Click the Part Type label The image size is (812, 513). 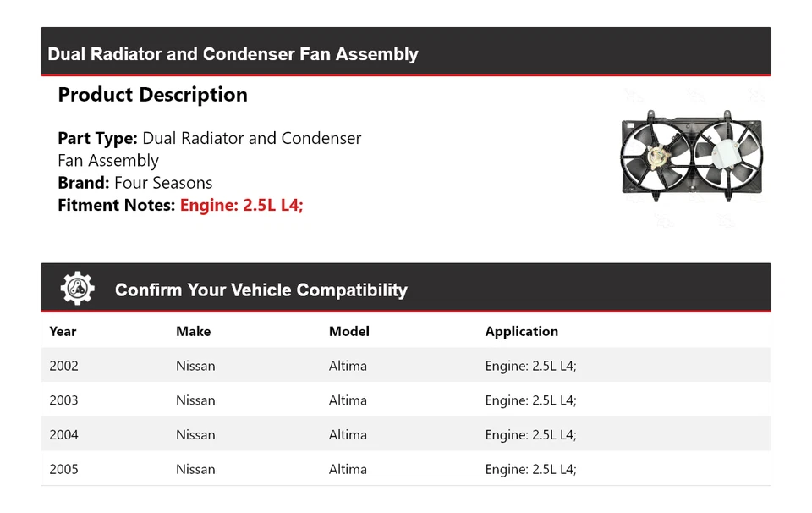click(x=97, y=138)
